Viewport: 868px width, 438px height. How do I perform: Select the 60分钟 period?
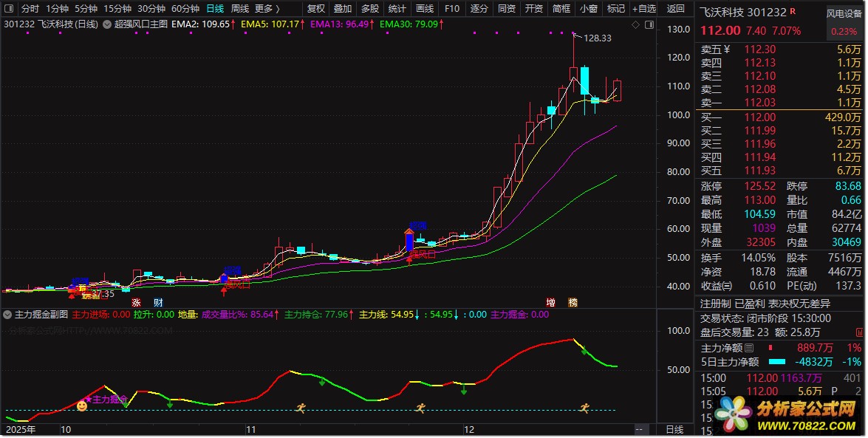pyautogui.click(x=185, y=8)
